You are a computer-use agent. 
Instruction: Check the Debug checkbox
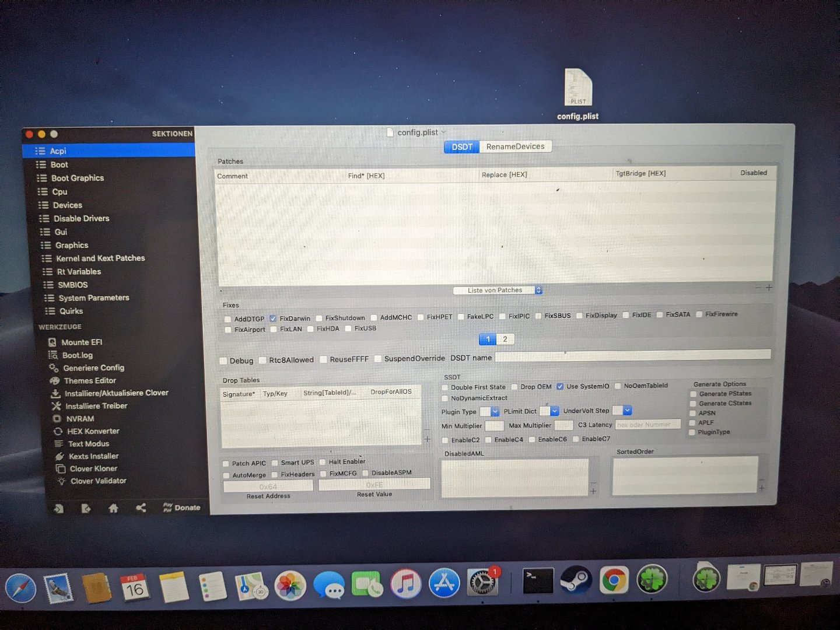(223, 360)
